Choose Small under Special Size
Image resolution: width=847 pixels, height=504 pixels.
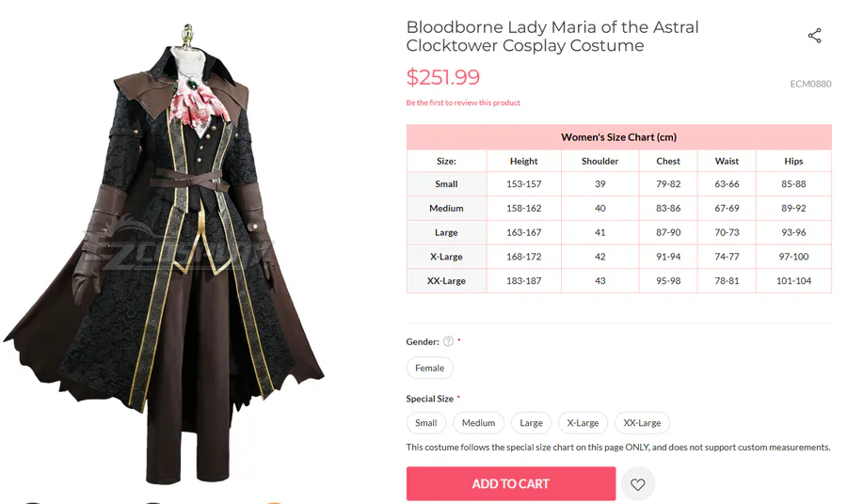click(426, 423)
